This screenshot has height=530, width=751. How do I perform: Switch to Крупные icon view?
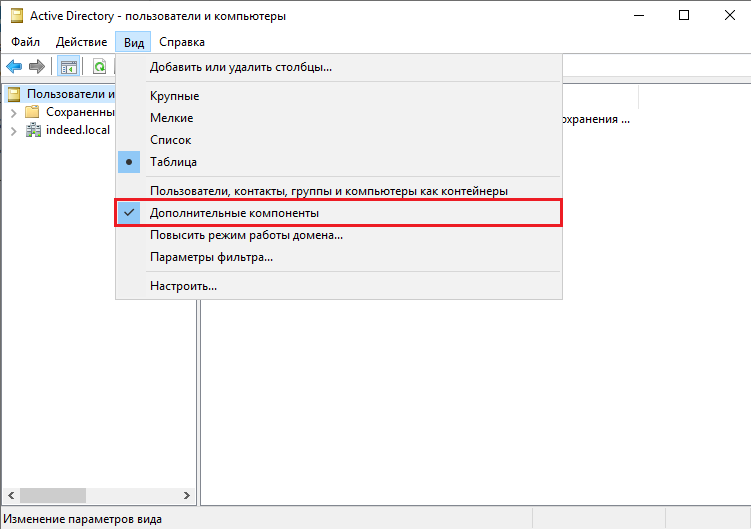174,96
